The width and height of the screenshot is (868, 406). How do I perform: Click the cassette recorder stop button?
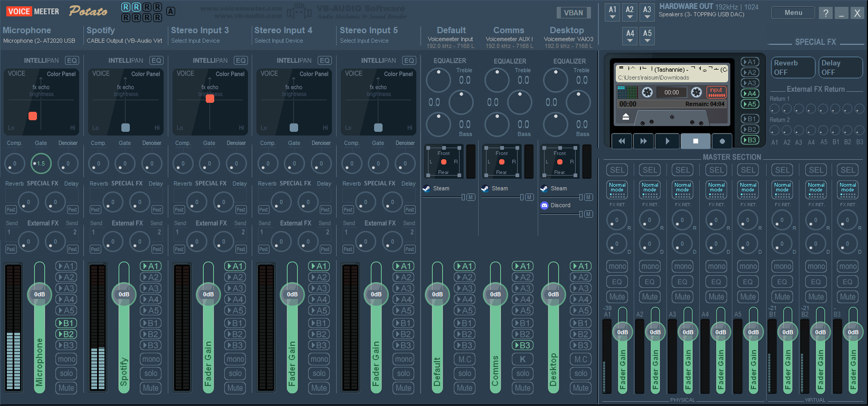695,141
